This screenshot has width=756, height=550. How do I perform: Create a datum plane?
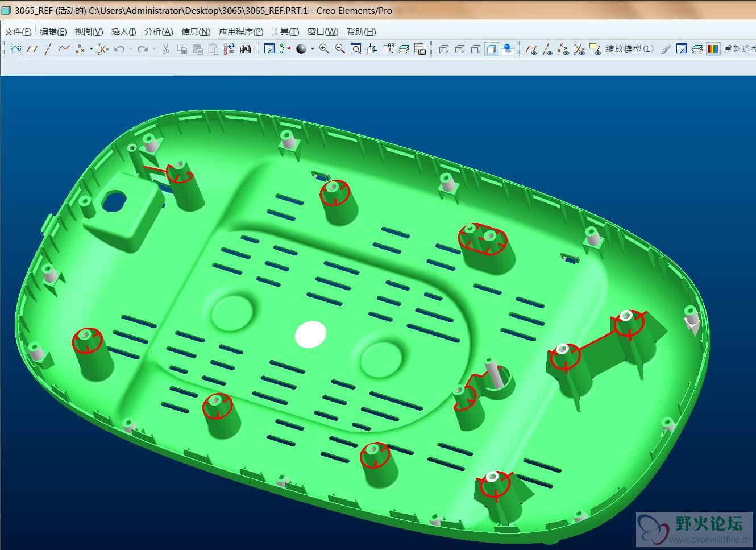click(32, 49)
